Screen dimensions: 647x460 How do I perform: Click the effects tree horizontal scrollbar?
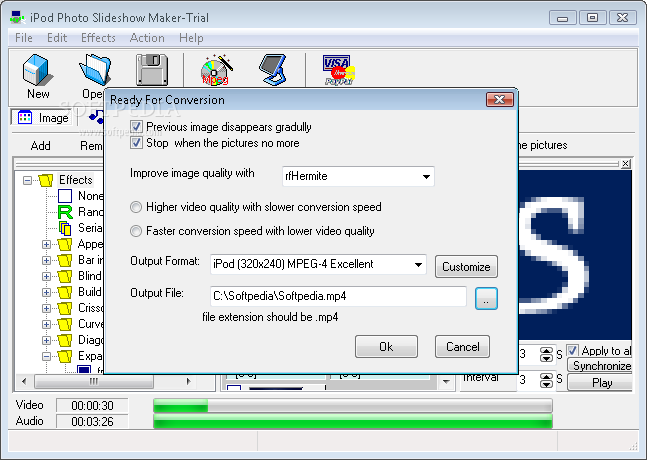(x=94, y=381)
